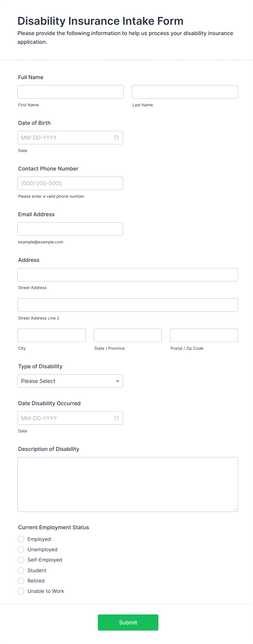Open the Date of Birth calendar picker
Screen dimensions: 253x644
(x=117, y=138)
